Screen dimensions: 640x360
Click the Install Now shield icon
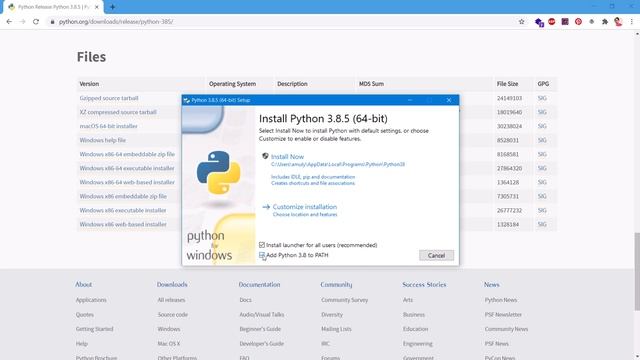tap(265, 156)
